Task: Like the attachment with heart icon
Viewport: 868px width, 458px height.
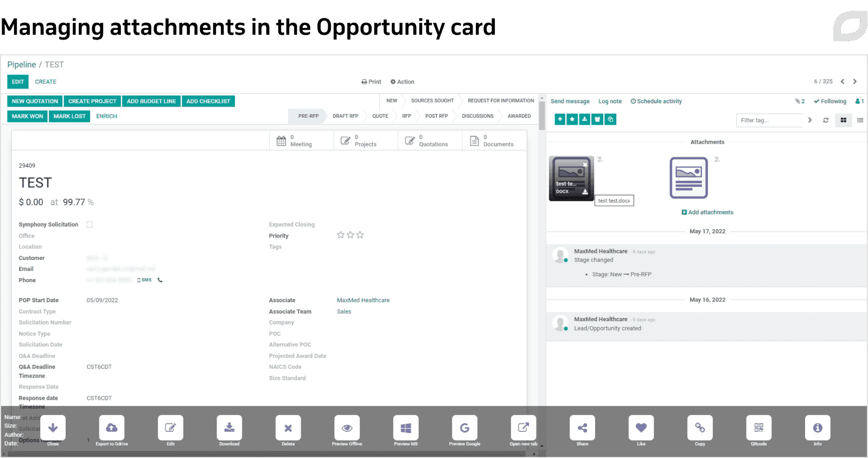Action: coord(641,428)
